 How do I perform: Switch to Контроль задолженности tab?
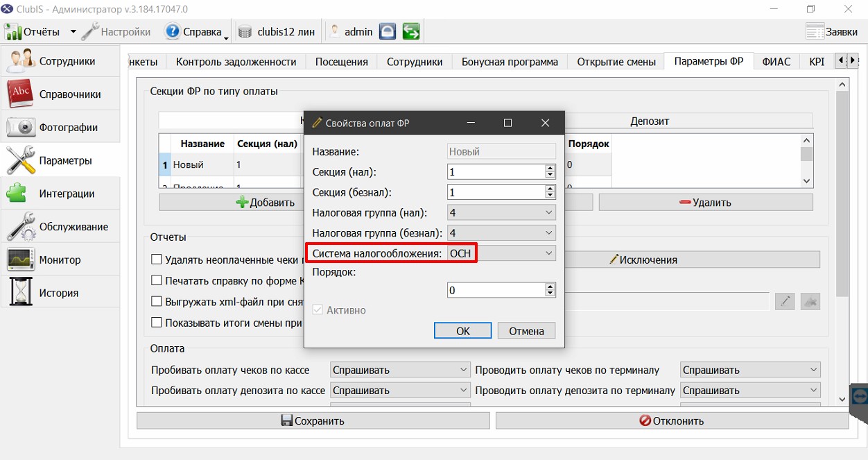pos(236,62)
